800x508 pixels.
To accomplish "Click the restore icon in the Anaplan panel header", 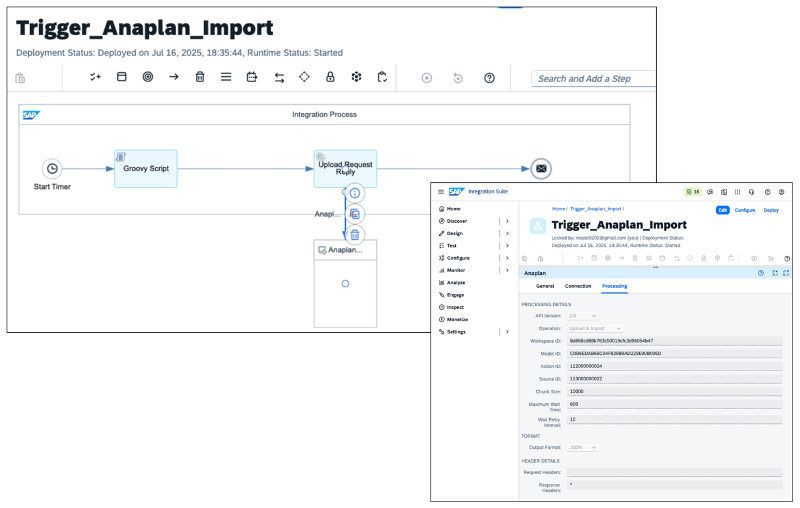I will point(775,273).
